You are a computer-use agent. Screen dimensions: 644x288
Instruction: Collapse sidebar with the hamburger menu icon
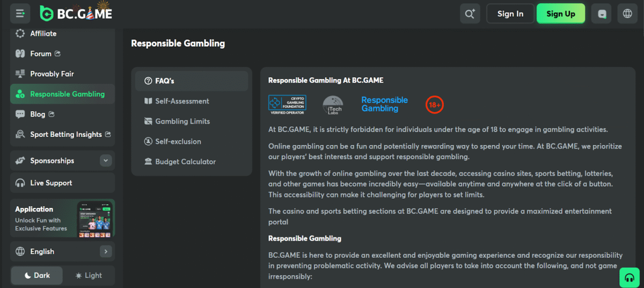(20, 13)
